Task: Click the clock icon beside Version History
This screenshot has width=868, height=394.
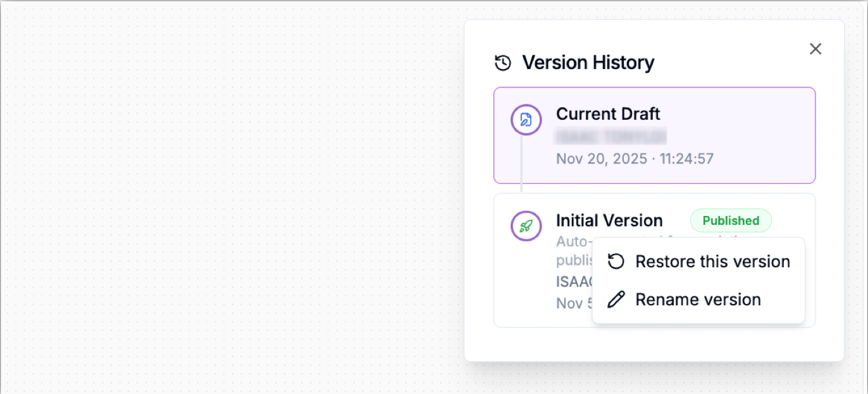Action: 502,62
